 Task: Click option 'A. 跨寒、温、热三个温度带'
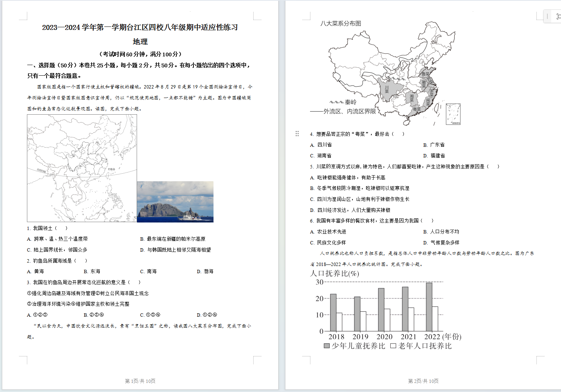[58, 239]
